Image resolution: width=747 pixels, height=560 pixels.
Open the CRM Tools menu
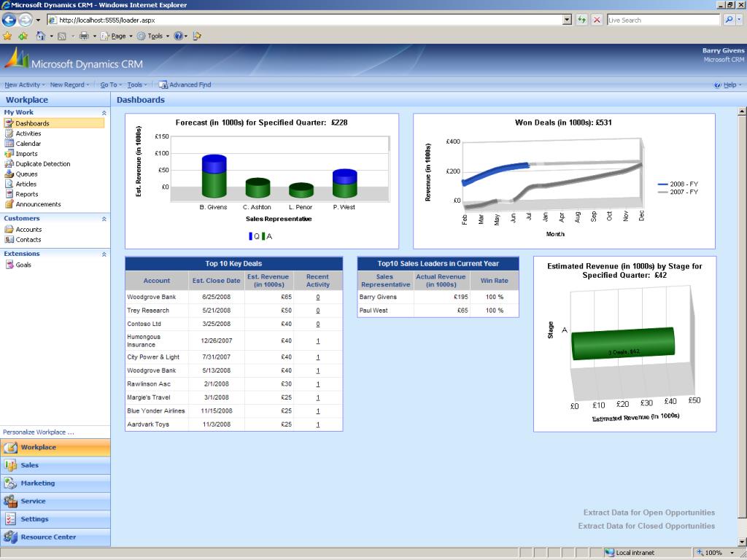point(137,85)
